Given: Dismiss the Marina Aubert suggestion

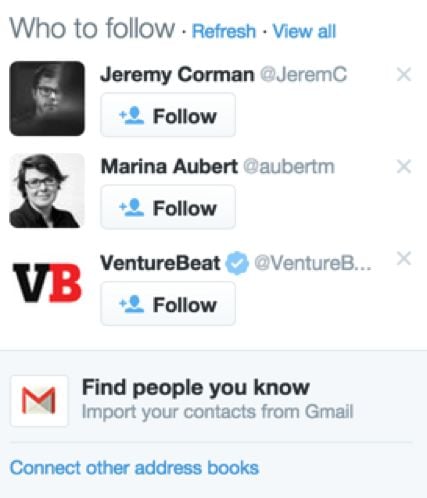Looking at the screenshot, I should [404, 166].
